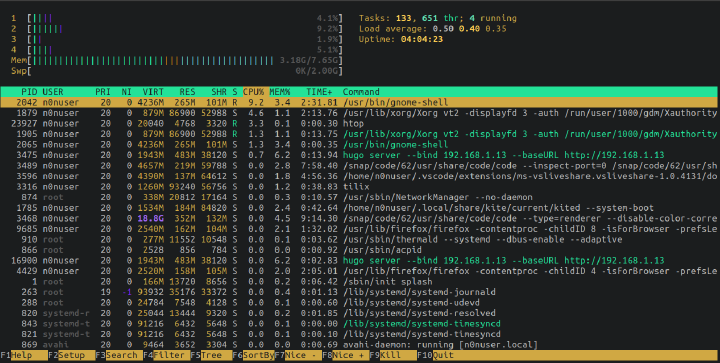Image resolution: width=720 pixels, height=363 pixels.
Task: Select the code --type=renderer process row
Action: [x=359, y=218]
